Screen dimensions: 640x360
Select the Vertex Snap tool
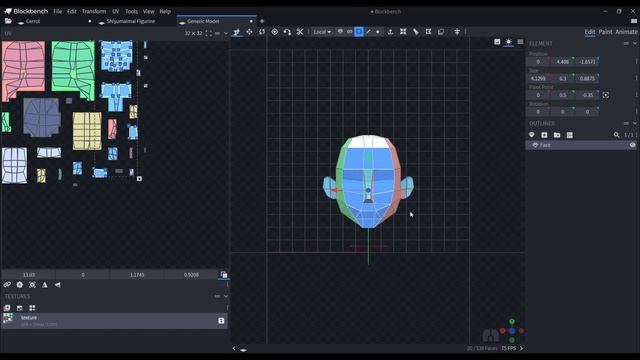pyautogui.click(x=287, y=32)
